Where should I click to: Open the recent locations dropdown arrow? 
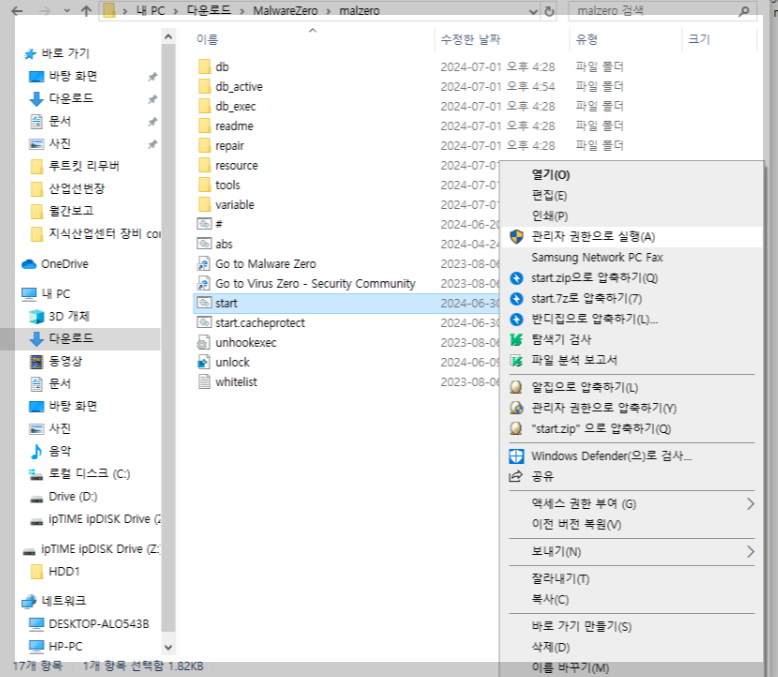click(x=67, y=11)
